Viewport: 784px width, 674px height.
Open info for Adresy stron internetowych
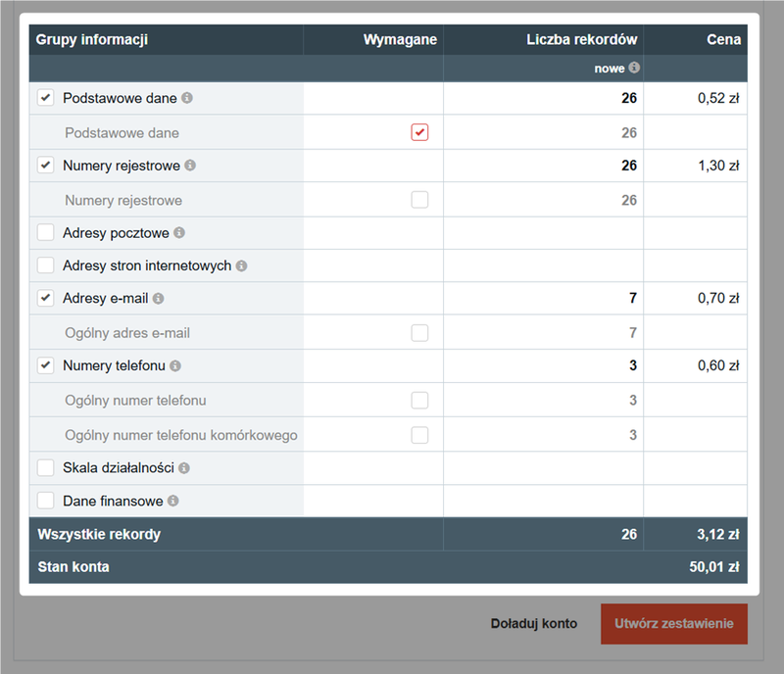[240, 265]
